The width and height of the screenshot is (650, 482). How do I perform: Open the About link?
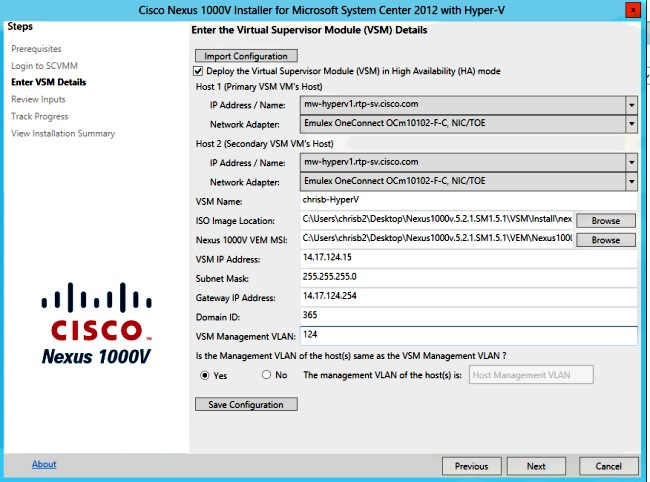[x=44, y=464]
